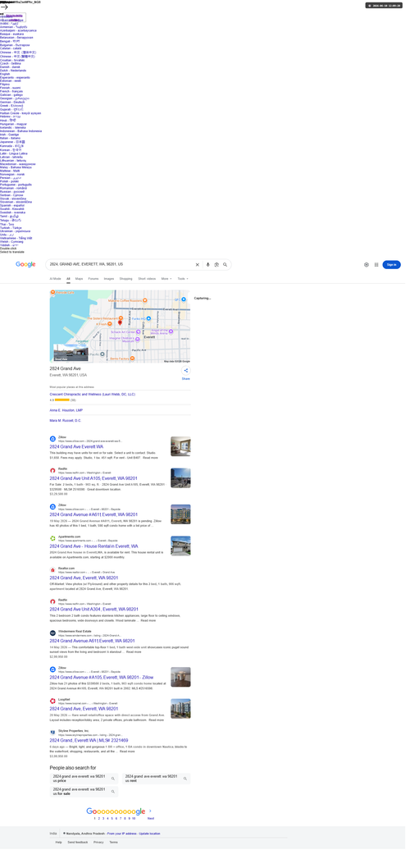This screenshot has height=868, width=410.
Task: Switch to AI Mode tab
Action: click(x=55, y=278)
